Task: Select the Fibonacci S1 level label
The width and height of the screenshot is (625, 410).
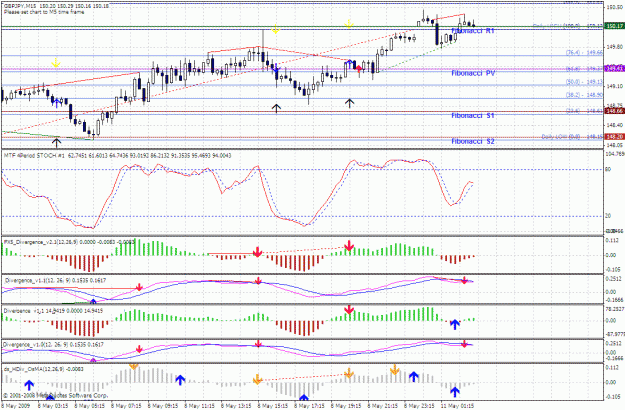Action: tap(473, 116)
